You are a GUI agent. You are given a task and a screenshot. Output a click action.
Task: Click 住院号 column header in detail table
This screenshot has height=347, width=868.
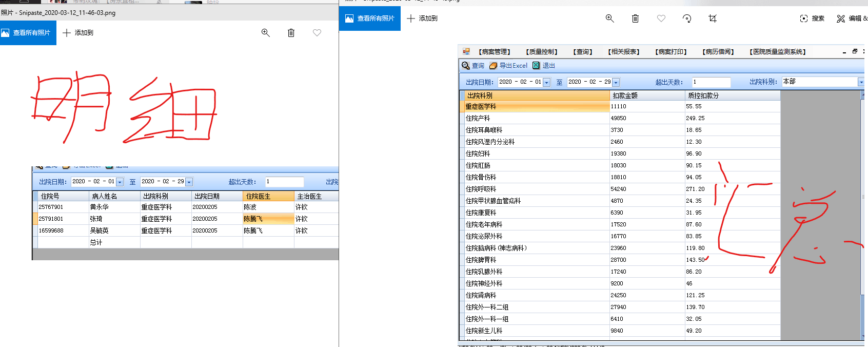tap(63, 196)
